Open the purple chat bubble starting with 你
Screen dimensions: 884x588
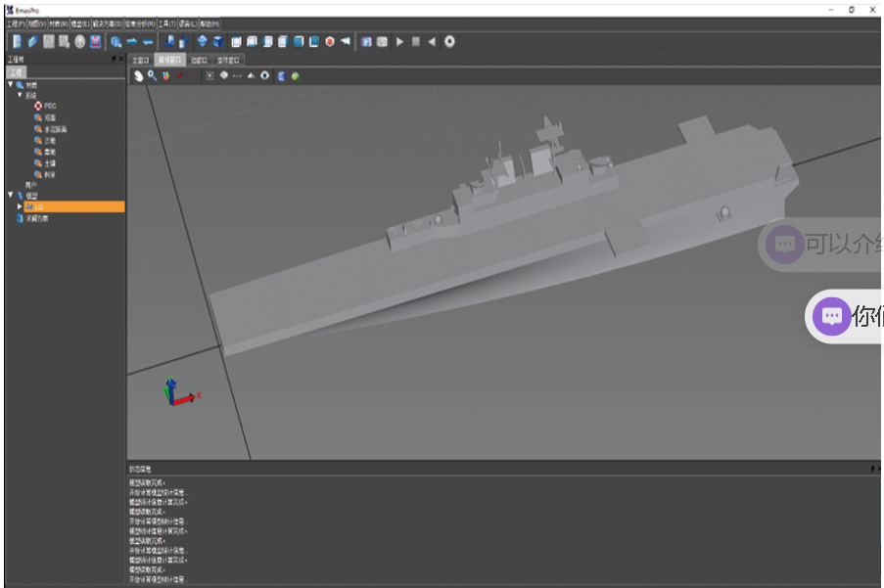(844, 316)
